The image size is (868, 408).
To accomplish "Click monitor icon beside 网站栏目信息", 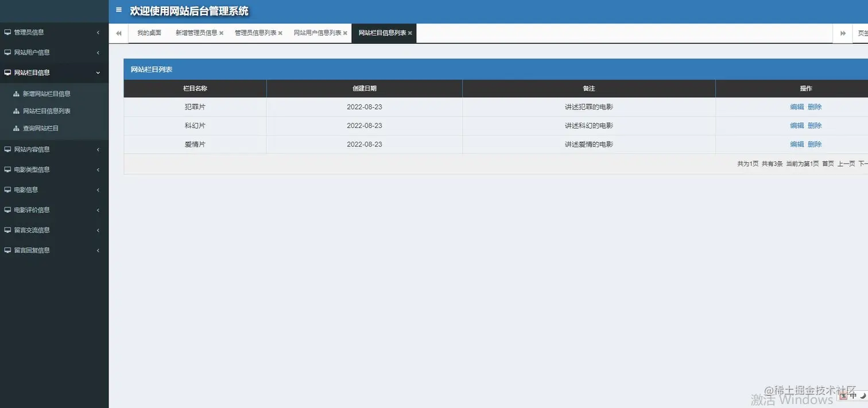I will pos(7,73).
